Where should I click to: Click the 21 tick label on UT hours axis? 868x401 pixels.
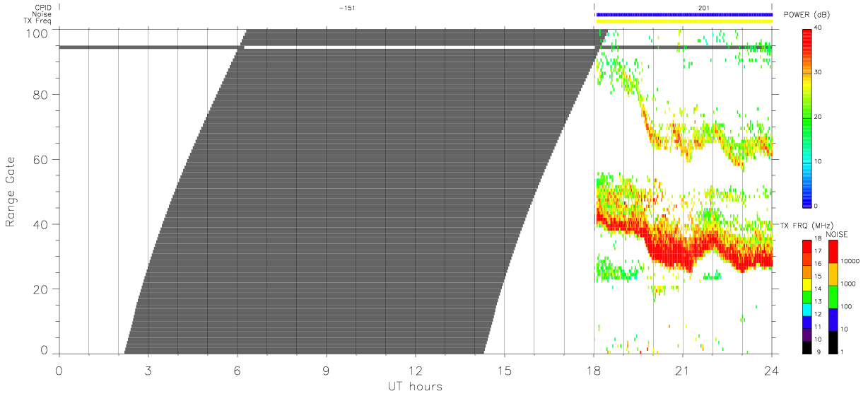(682, 370)
